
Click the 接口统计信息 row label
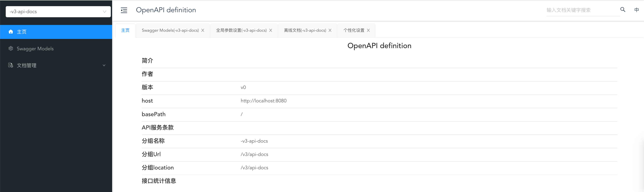[159, 181]
